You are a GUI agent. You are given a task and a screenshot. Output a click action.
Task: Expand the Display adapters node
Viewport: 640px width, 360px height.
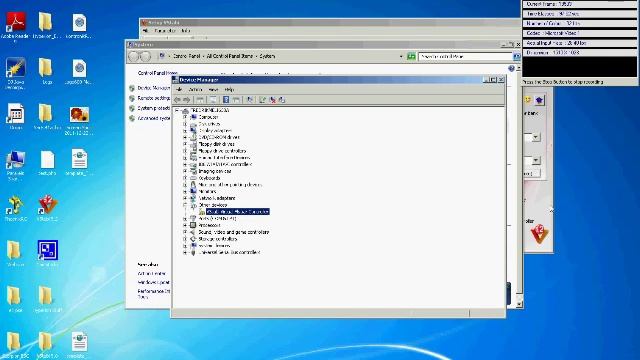[x=185, y=131]
